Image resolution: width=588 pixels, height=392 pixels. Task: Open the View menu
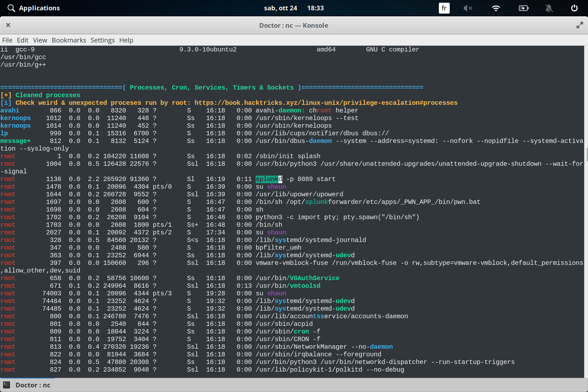tap(40, 40)
